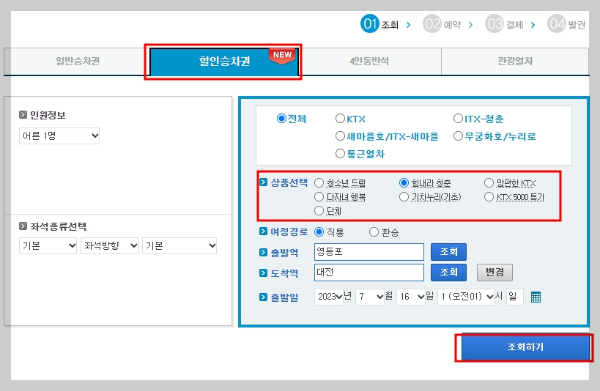Screen dimensions: 600x391
Task: Select the 통근열차 radio button
Action: coord(340,153)
